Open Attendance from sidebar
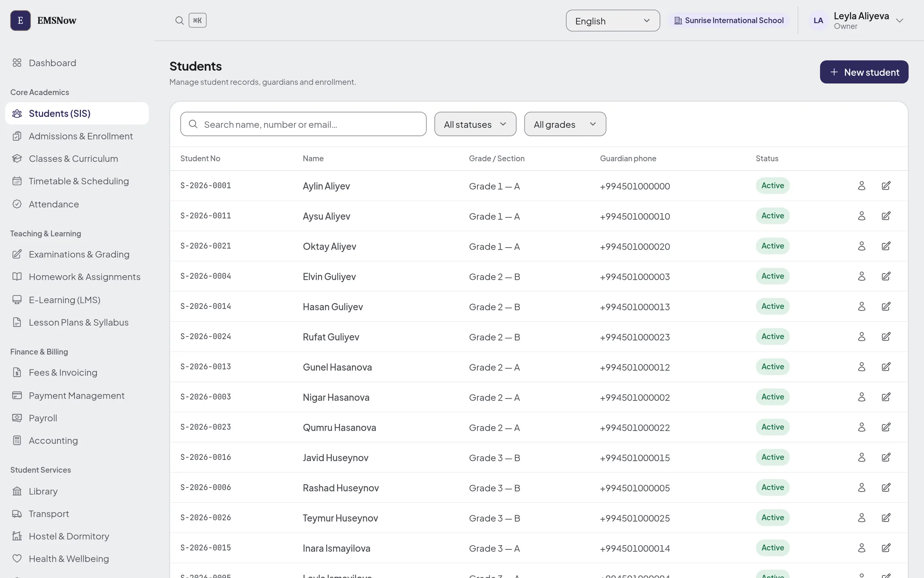 pyautogui.click(x=77, y=204)
